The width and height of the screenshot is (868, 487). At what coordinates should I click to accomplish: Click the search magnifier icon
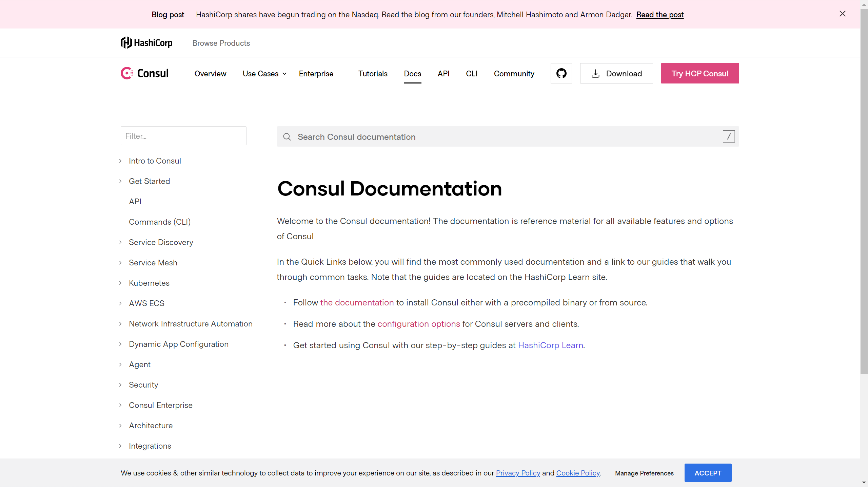pyautogui.click(x=287, y=137)
